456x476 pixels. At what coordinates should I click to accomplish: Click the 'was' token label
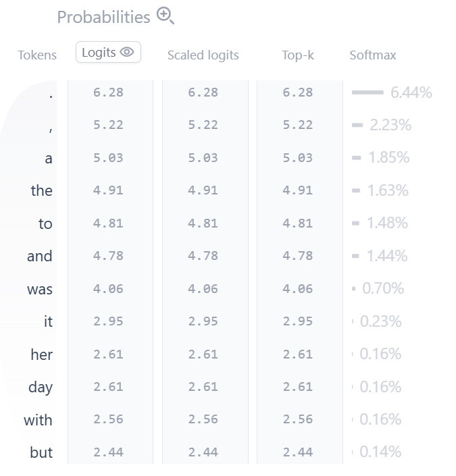pos(40,289)
